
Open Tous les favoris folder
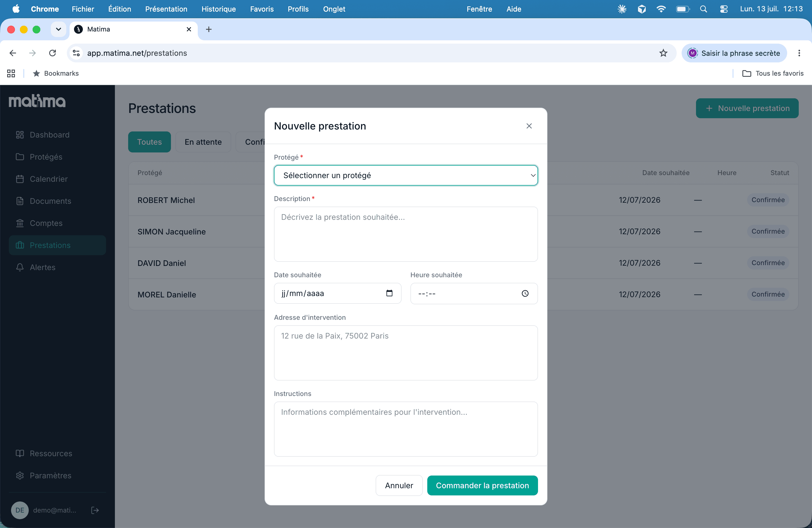(x=773, y=73)
